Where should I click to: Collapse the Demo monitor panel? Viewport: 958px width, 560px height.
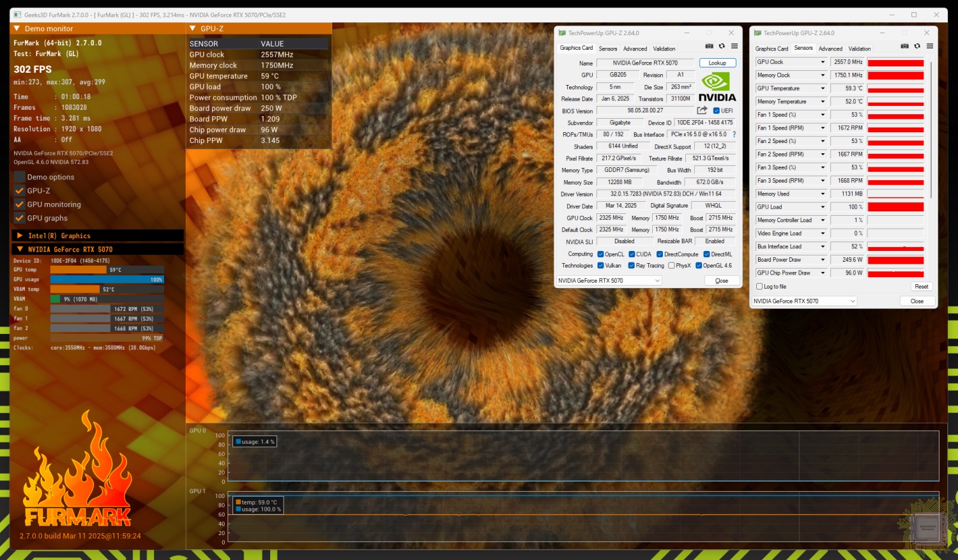[17, 29]
